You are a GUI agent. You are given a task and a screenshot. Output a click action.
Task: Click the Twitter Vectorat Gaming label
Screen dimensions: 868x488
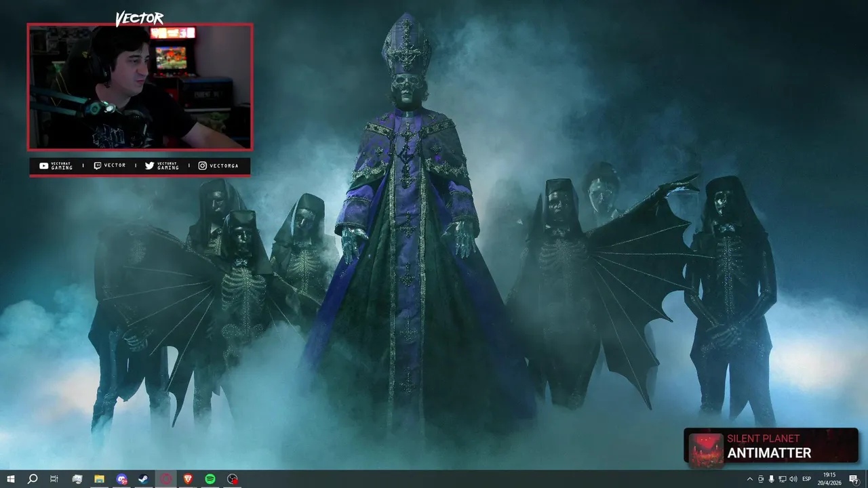click(x=161, y=165)
